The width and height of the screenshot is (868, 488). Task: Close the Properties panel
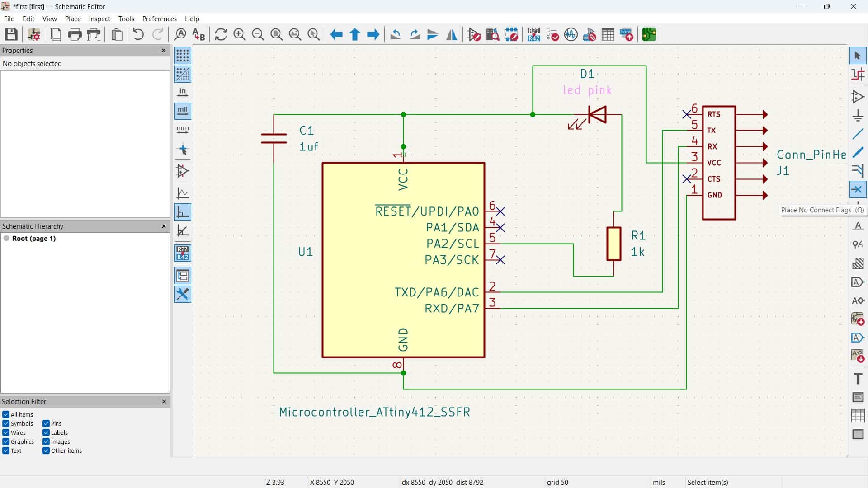pyautogui.click(x=164, y=50)
